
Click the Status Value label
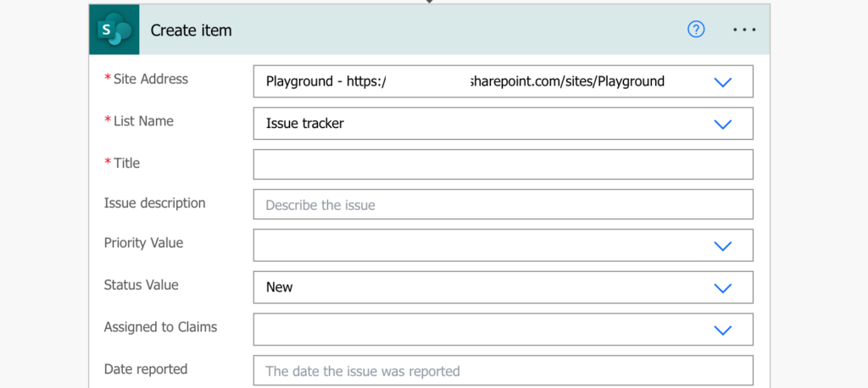(x=142, y=285)
